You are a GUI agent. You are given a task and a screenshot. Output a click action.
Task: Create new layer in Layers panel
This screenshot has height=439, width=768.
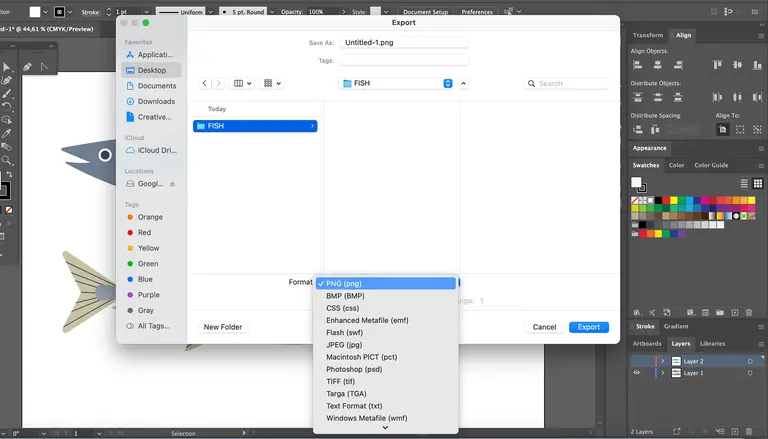point(735,431)
